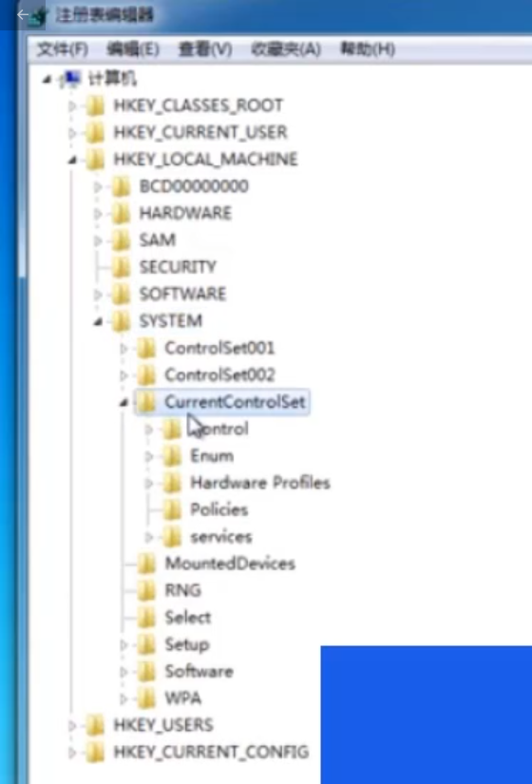This screenshot has width=532, height=784.
Task: Click the HKEY_CLASSES_ROOT folder icon
Action: click(x=95, y=105)
